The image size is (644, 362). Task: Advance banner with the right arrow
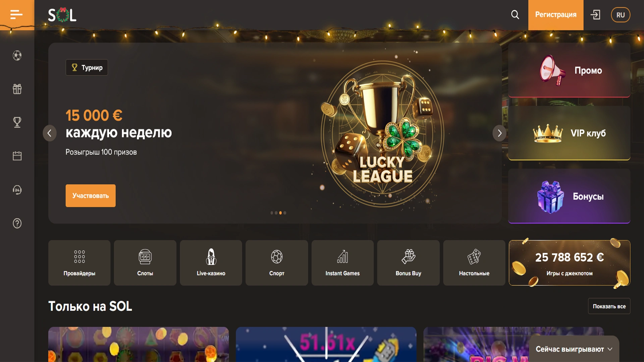click(499, 133)
